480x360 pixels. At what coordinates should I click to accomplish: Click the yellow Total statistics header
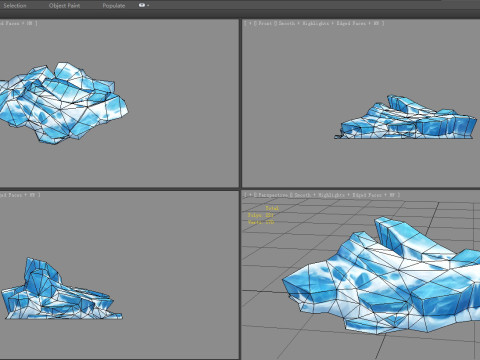[272, 208]
